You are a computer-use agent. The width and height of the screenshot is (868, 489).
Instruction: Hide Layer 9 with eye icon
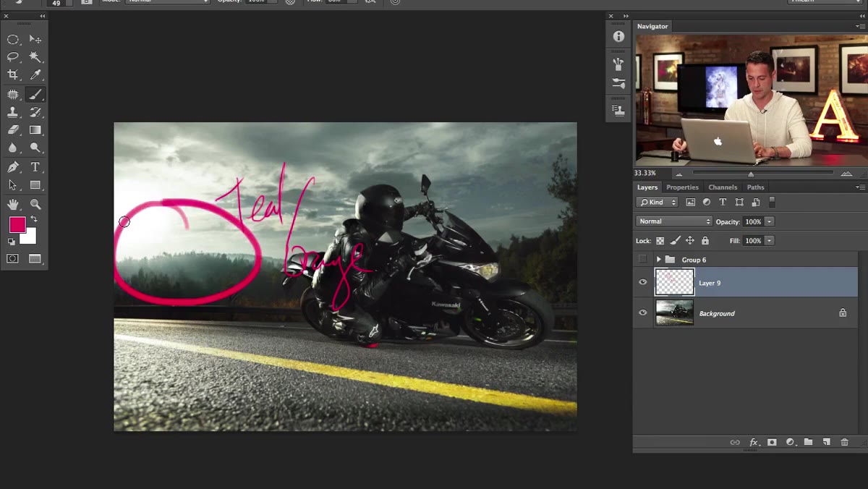643,283
